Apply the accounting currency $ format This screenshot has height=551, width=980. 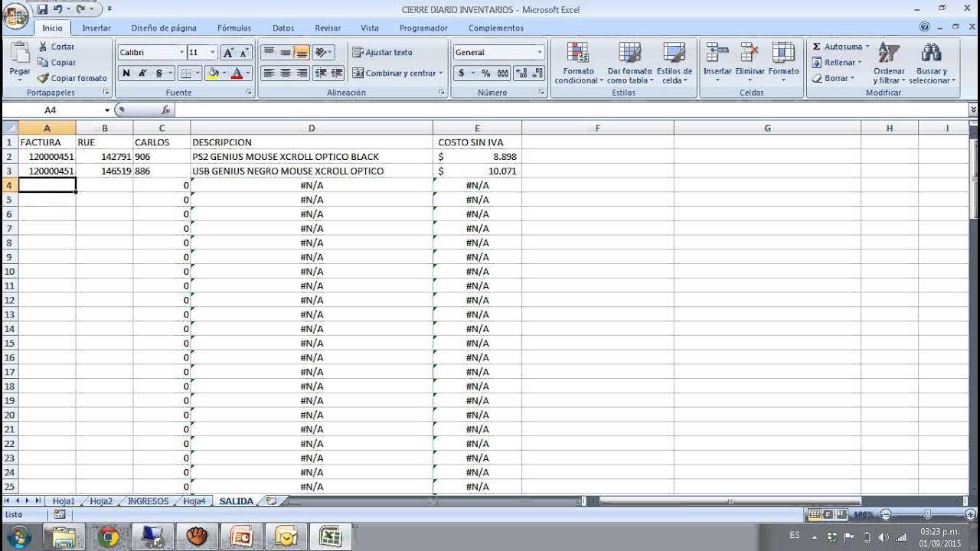point(462,73)
